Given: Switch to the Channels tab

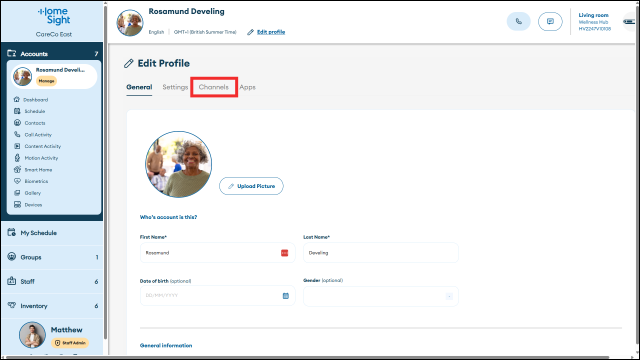Looking at the screenshot, I should tap(213, 87).
